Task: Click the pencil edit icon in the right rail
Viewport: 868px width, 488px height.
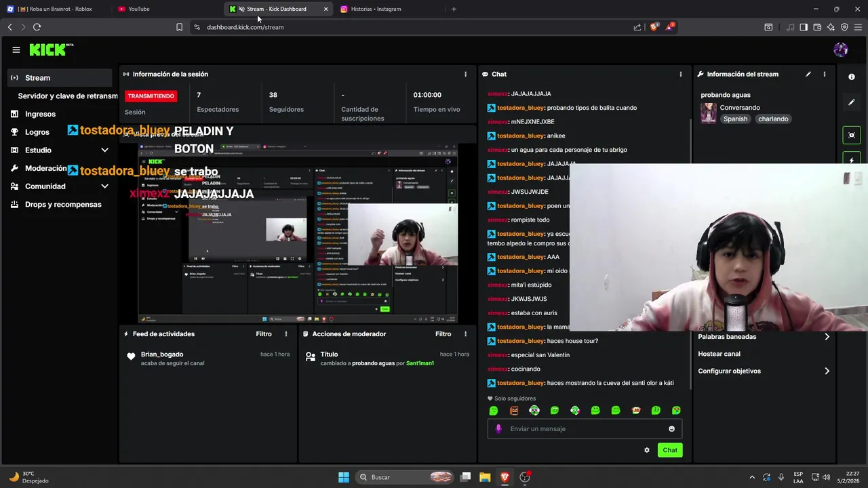Action: 852,102
